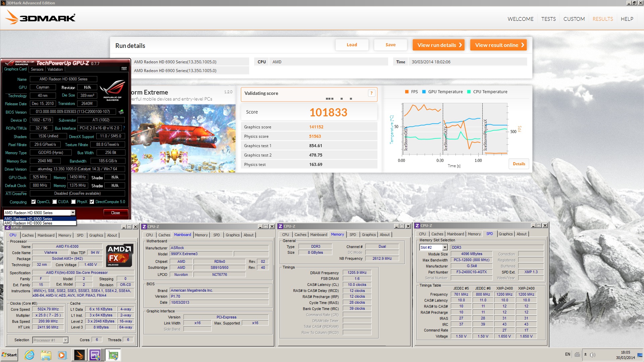Open Internet Explorer from the taskbar
The height and width of the screenshot is (362, 644).
coord(30,355)
